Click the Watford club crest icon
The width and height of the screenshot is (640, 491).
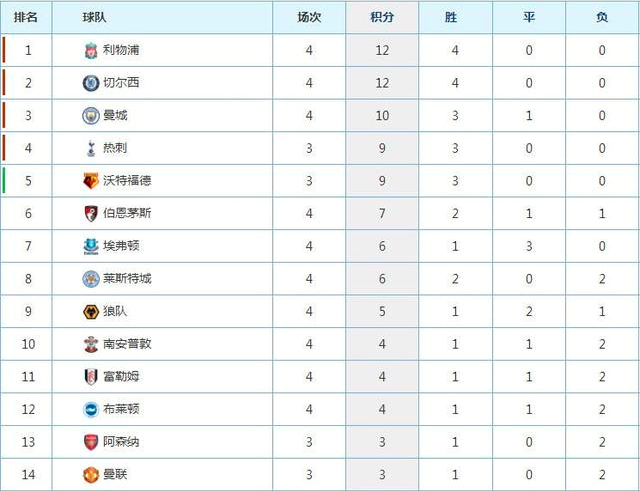click(x=91, y=181)
